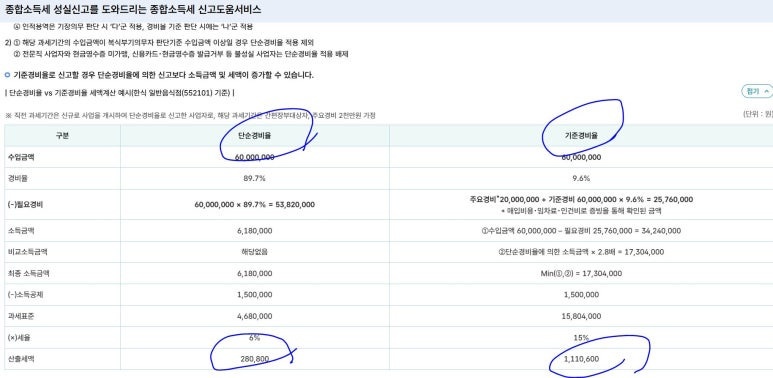Click the 수입금액 row label
This screenshot has height=378, width=773.
(21, 157)
